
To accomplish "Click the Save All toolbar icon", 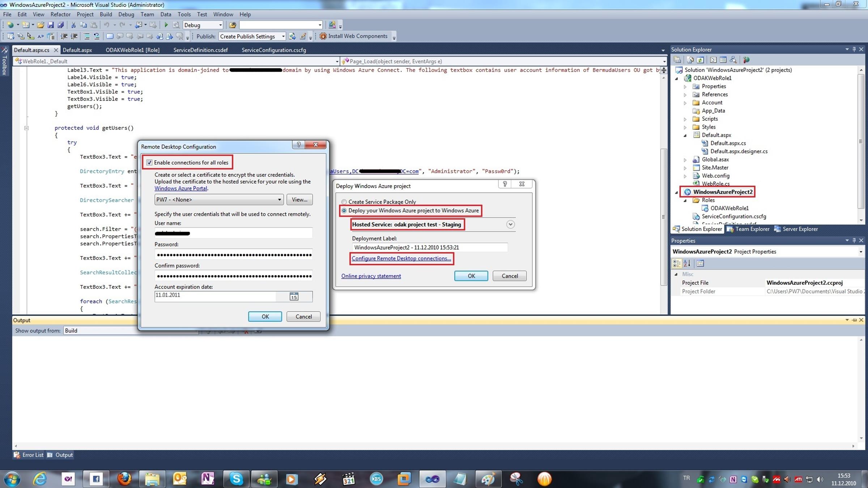I will pyautogui.click(x=61, y=25).
